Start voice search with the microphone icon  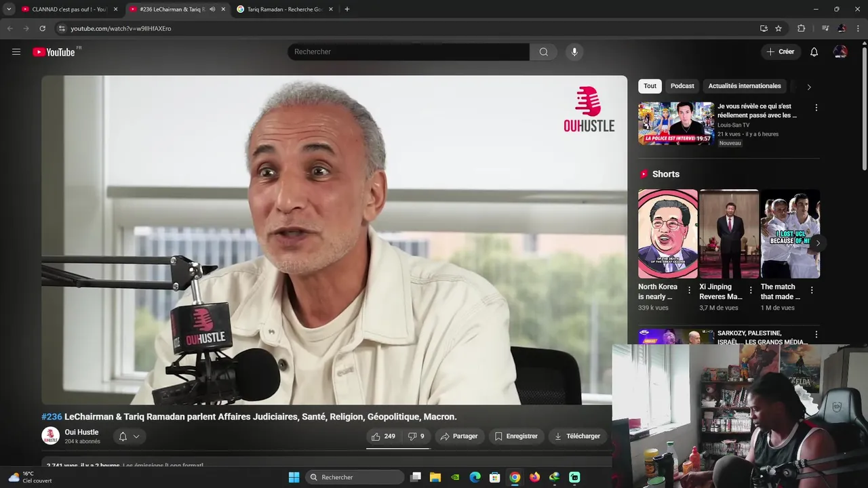[574, 52]
